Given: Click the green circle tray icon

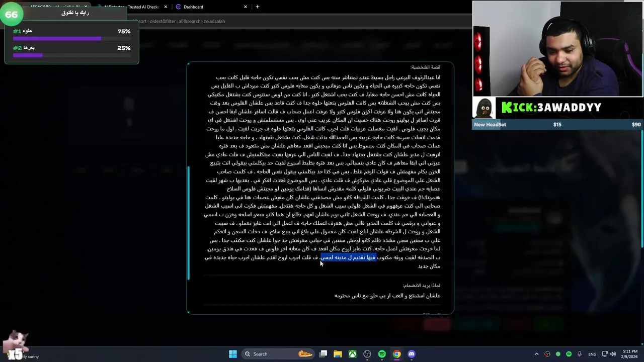Looking at the screenshot, I should [558, 354].
